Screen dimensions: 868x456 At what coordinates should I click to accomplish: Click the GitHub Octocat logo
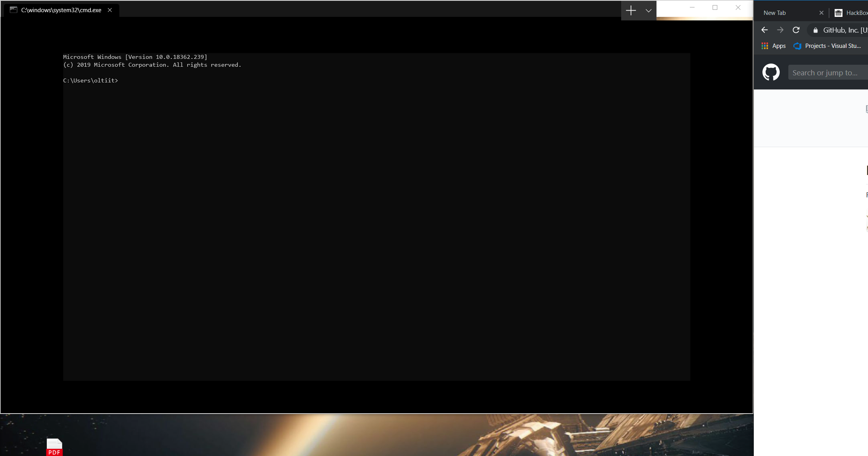click(771, 73)
